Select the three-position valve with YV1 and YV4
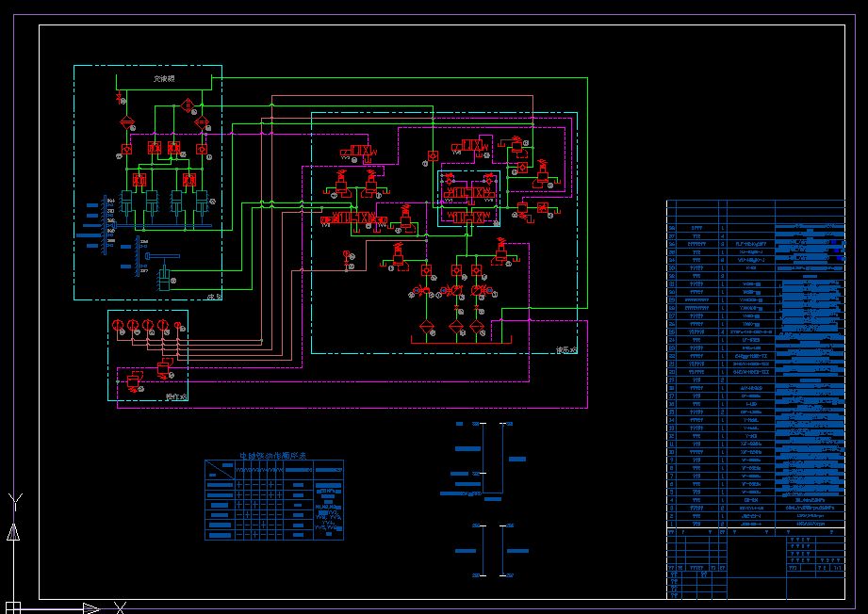The width and height of the screenshot is (868, 614). (x=353, y=218)
